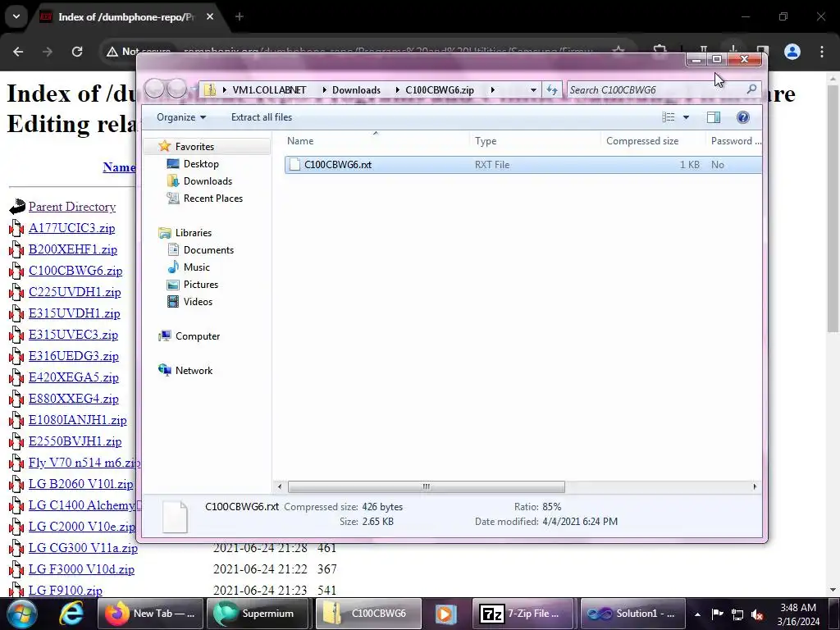Open the Music library
This screenshot has height=630, width=840.
tap(196, 267)
